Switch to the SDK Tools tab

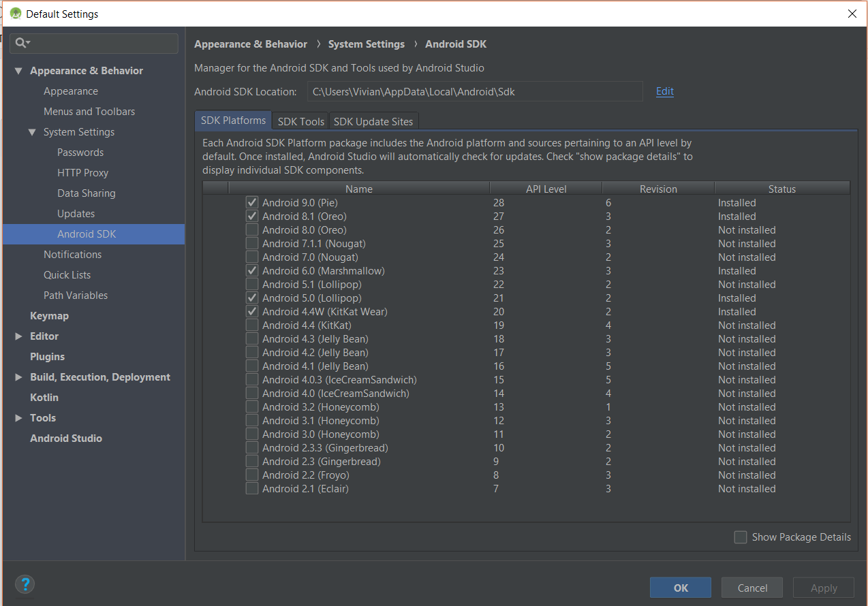[x=300, y=121]
